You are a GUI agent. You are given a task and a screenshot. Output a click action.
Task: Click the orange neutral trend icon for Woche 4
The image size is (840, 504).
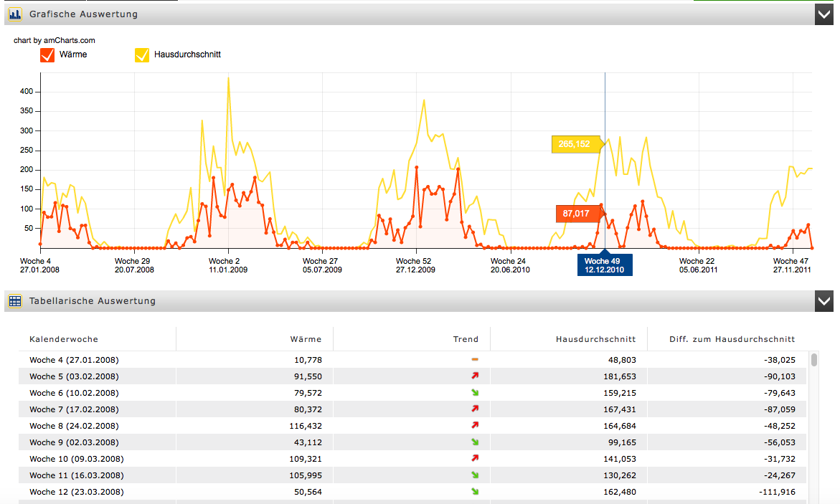tap(475, 359)
